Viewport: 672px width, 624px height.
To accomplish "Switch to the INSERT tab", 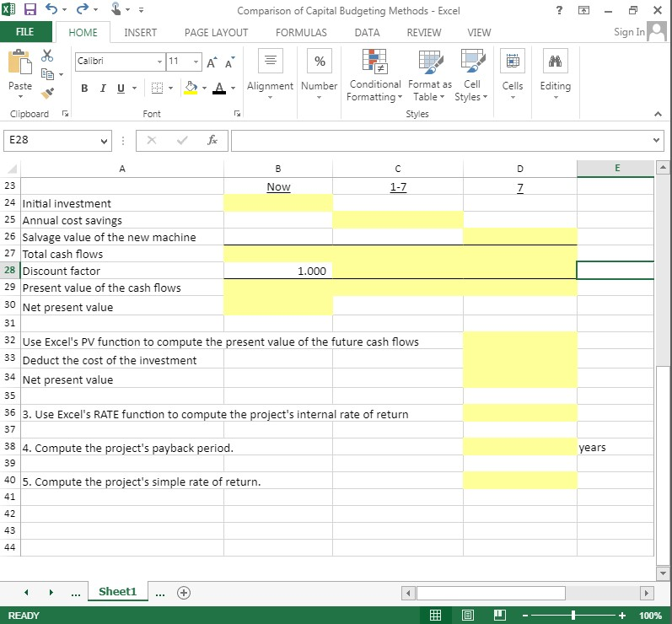I will click(x=140, y=33).
